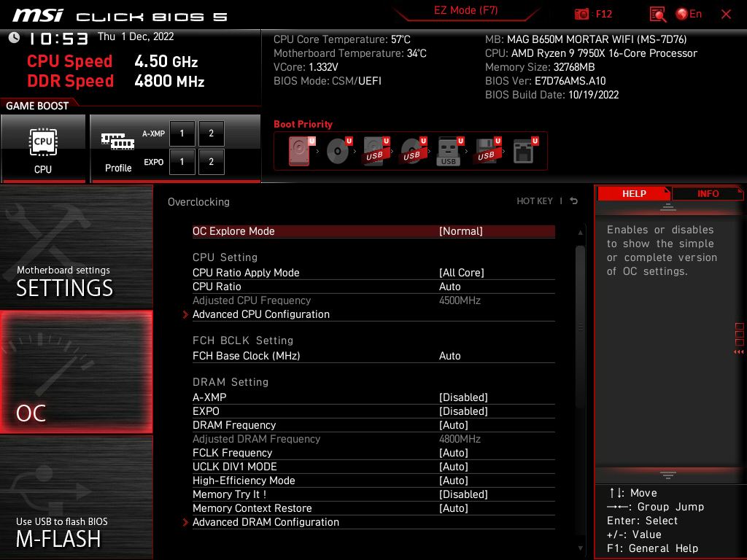Select the optical disc boot device icon
747x560 pixels.
tap(338, 150)
